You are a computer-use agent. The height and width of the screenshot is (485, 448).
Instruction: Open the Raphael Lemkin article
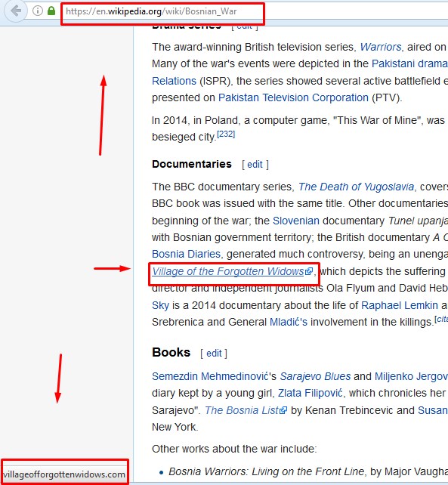(400, 306)
